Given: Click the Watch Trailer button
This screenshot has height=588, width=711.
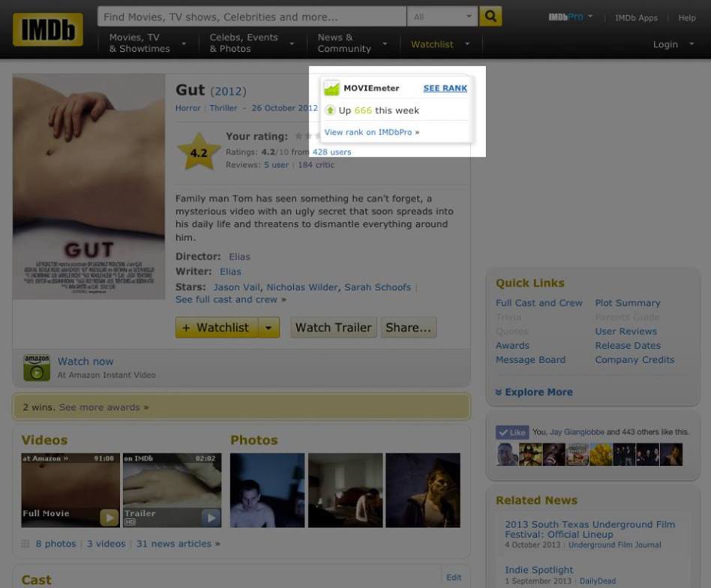Looking at the screenshot, I should pyautogui.click(x=333, y=328).
